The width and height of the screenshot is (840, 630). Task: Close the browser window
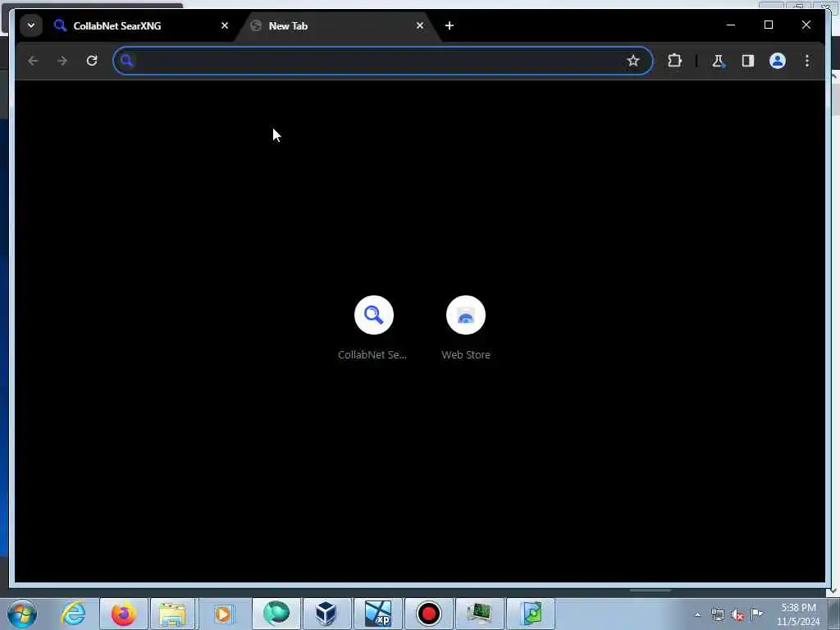(x=806, y=25)
